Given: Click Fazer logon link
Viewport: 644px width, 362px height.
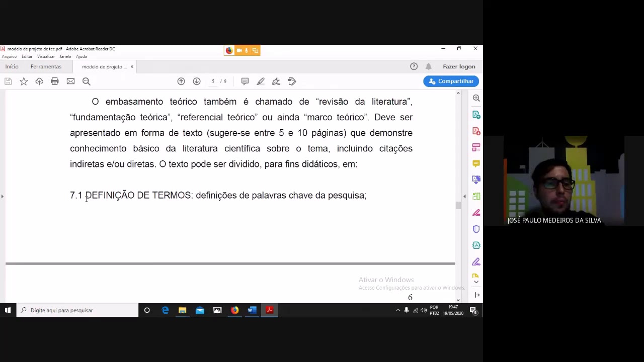Looking at the screenshot, I should 459,66.
